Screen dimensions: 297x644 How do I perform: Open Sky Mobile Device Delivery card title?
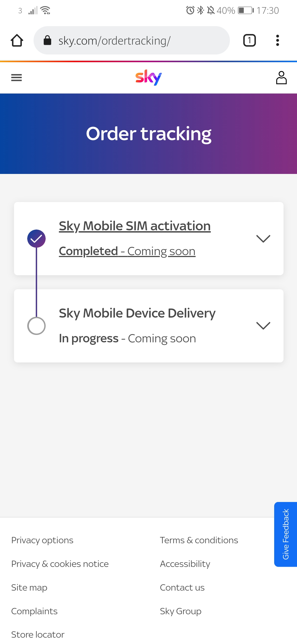click(137, 313)
